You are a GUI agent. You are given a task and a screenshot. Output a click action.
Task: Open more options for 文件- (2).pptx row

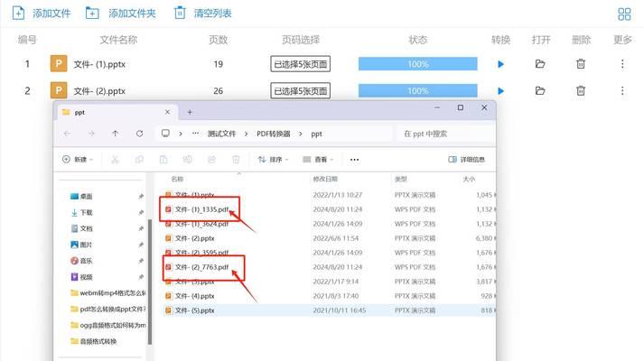622,90
